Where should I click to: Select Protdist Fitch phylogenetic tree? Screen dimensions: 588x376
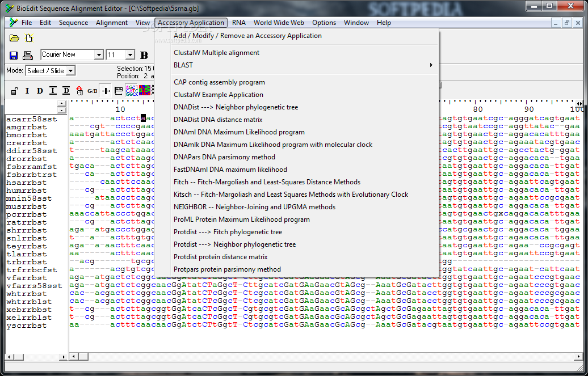pyautogui.click(x=296, y=232)
